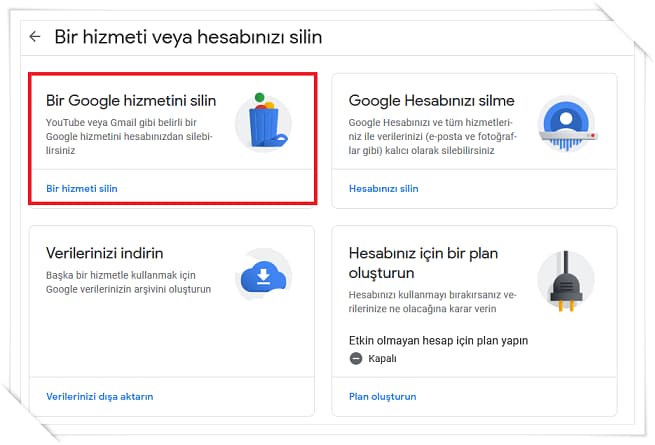Click page title 'Bir hizmeti veya hesabınızı silin'
The image size is (655, 445).
[188, 37]
